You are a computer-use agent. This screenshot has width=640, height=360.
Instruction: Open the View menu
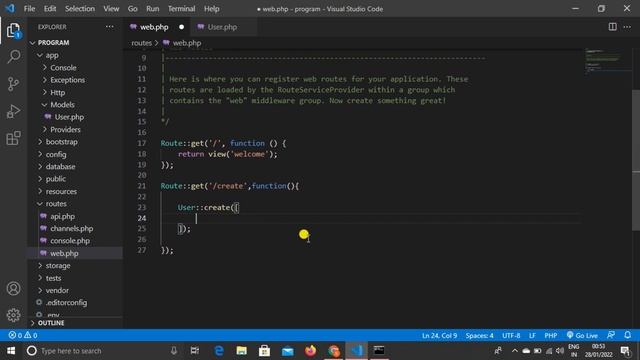coord(111,9)
